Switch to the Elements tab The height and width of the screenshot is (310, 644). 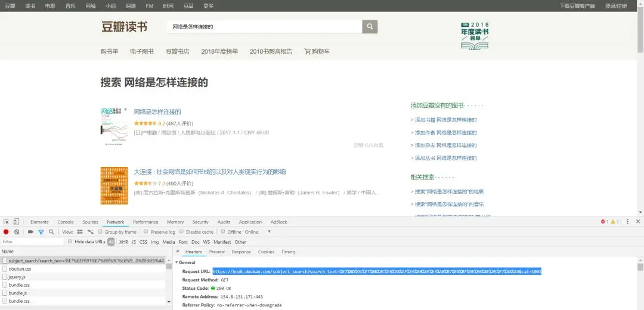point(39,222)
